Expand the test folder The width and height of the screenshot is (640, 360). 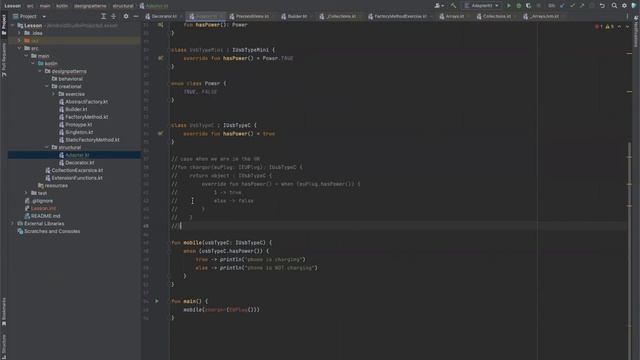[x=26, y=193]
